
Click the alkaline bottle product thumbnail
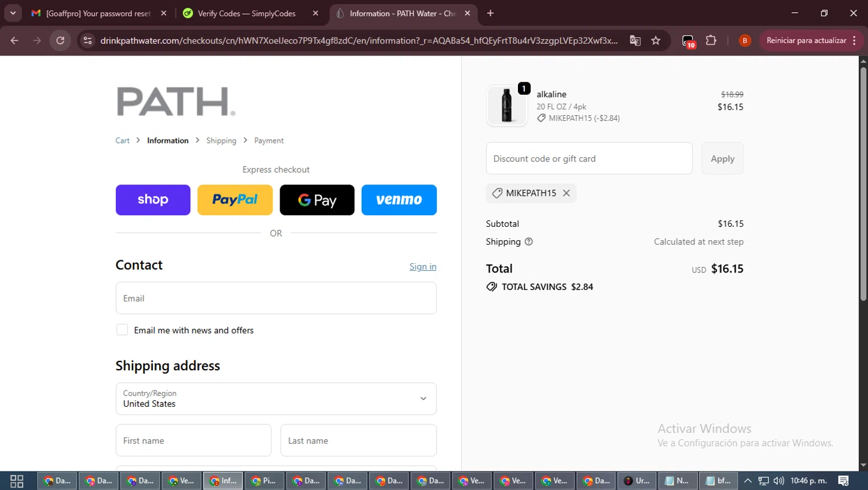507,105
